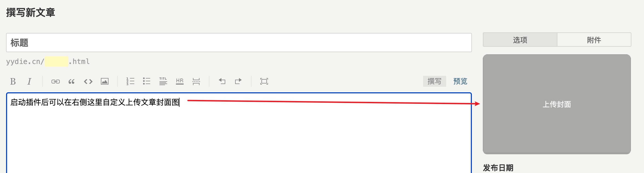Insert a heading using the title icon
This screenshot has height=173, width=644.
click(x=163, y=81)
